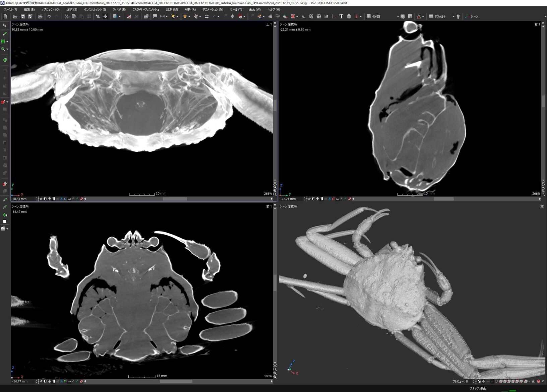Click the Open file folder icon
Image resolution: width=547 pixels, height=392 pixels.
(15, 16)
